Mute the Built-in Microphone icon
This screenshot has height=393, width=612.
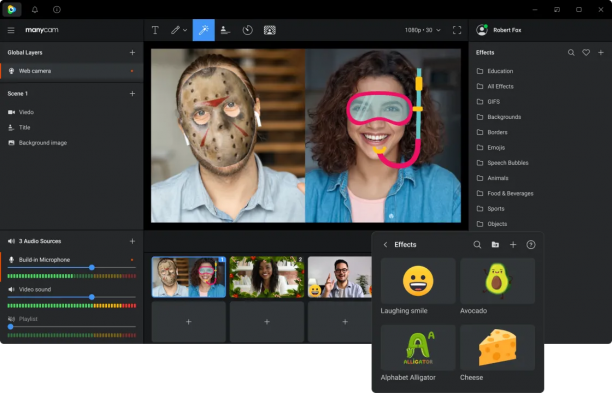click(x=11, y=260)
